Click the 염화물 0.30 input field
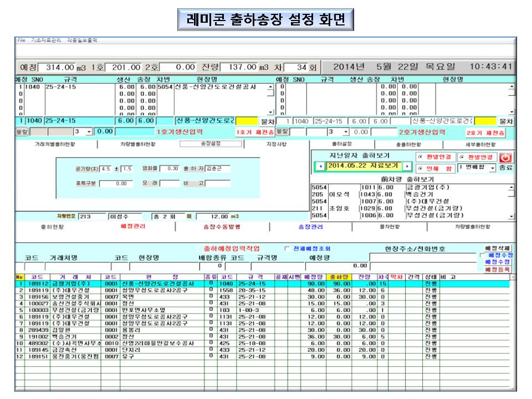Viewport: 532px width, 399px height. pos(170,168)
